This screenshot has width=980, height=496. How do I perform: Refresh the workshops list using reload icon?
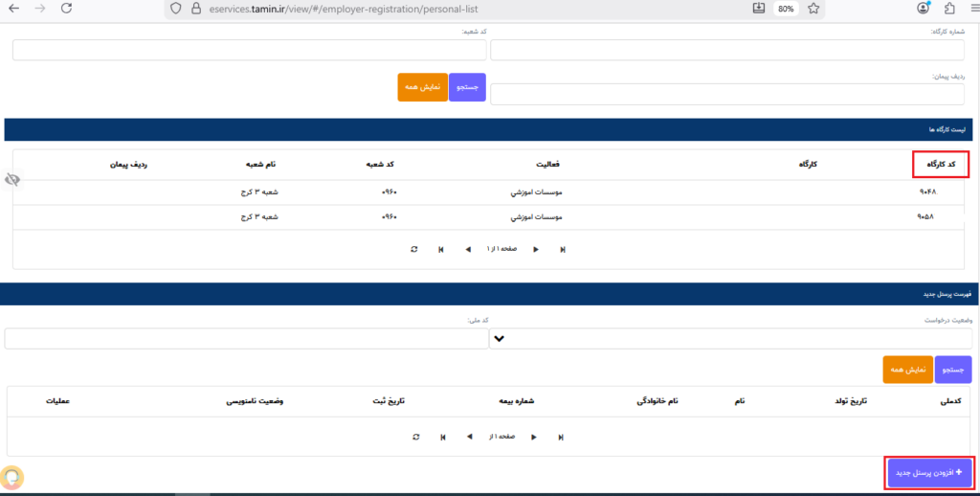(413, 249)
